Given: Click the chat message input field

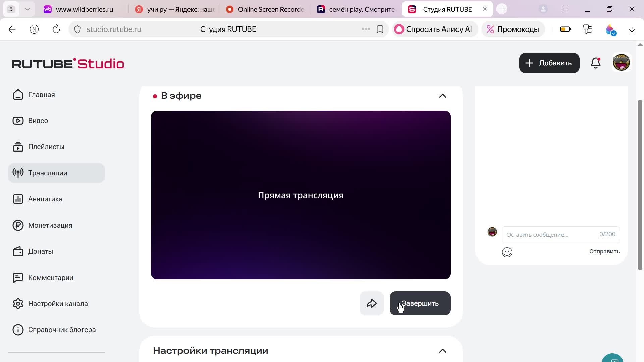Looking at the screenshot, I should 550,235.
